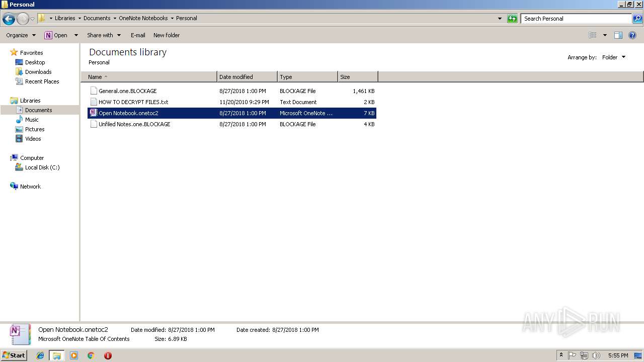This screenshot has width=644, height=362.
Task: Toggle the preview pane icon
Action: click(618, 35)
